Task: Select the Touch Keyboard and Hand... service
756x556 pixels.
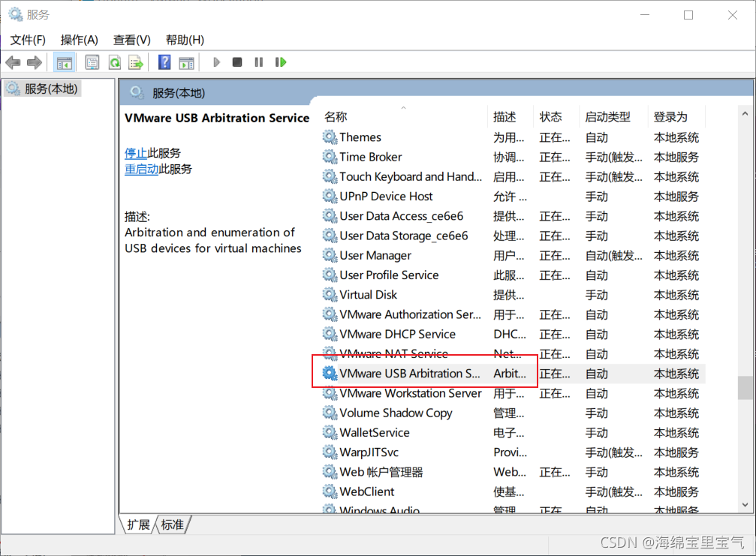Action: click(x=513, y=177)
